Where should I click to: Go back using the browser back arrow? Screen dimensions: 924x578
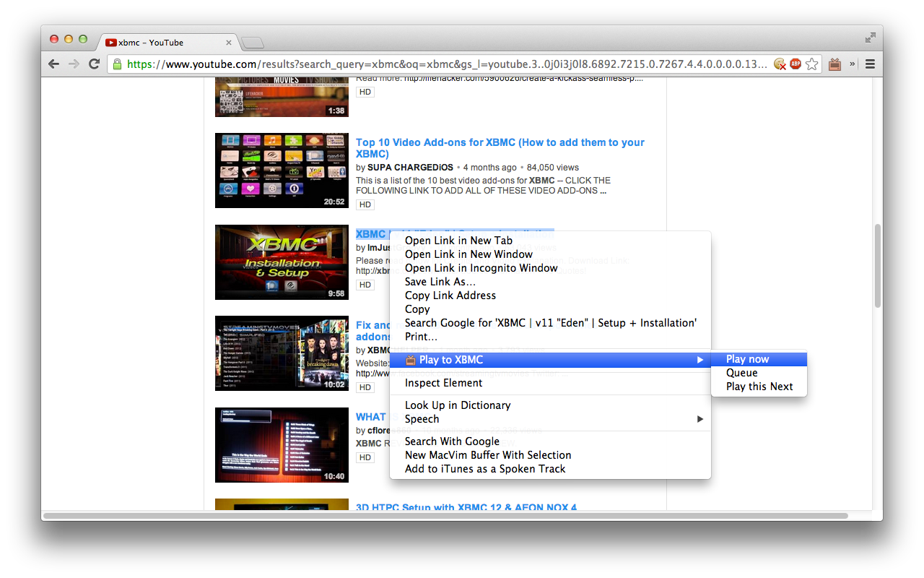[54, 64]
